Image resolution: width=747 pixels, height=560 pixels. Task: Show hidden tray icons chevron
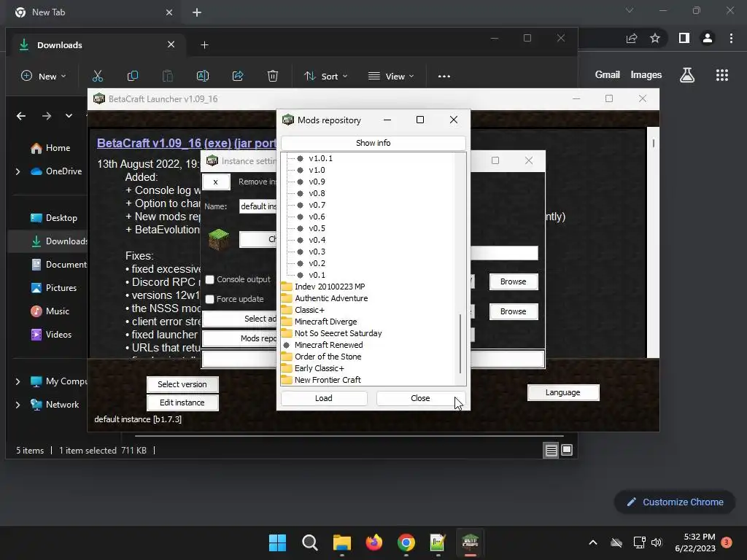593,542
